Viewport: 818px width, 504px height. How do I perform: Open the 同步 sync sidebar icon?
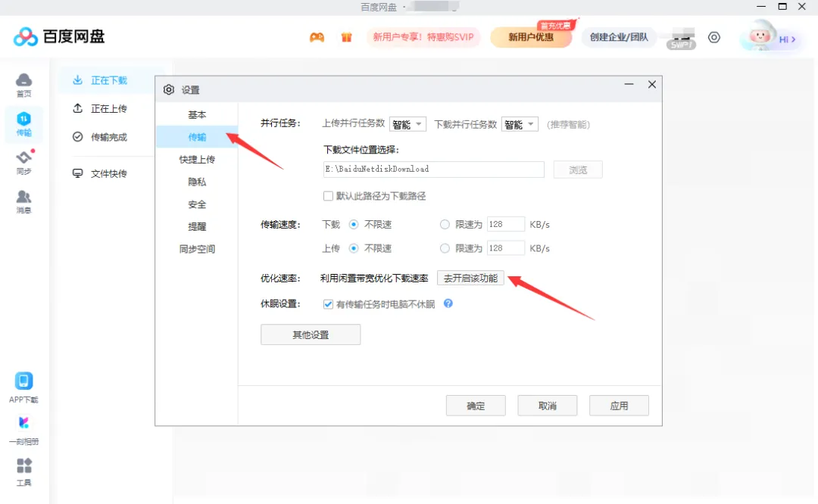coord(23,162)
